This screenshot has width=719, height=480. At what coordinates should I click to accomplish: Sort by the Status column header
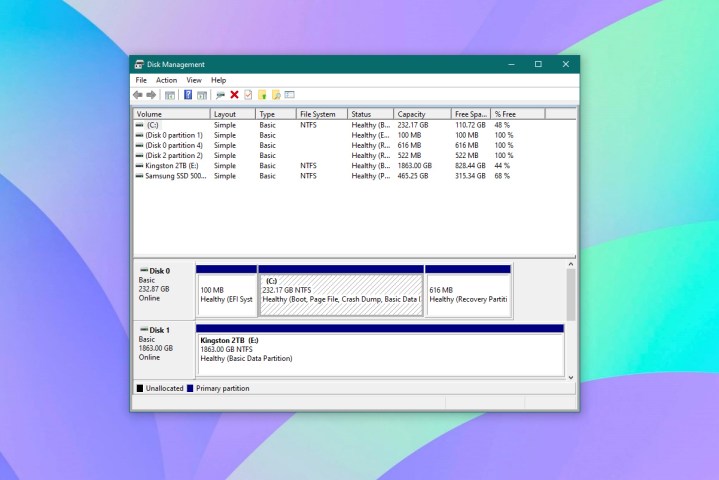[371, 114]
